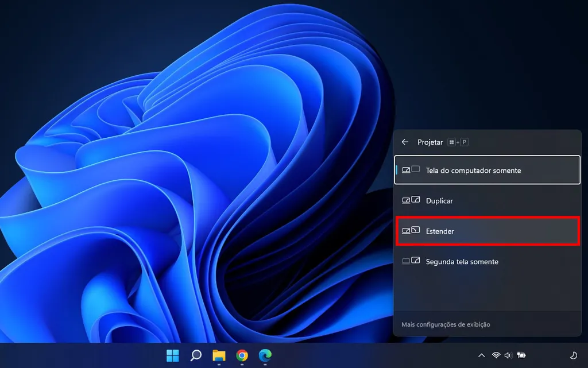The height and width of the screenshot is (368, 588).
Task: Check battery status from the system tray
Action: (521, 356)
